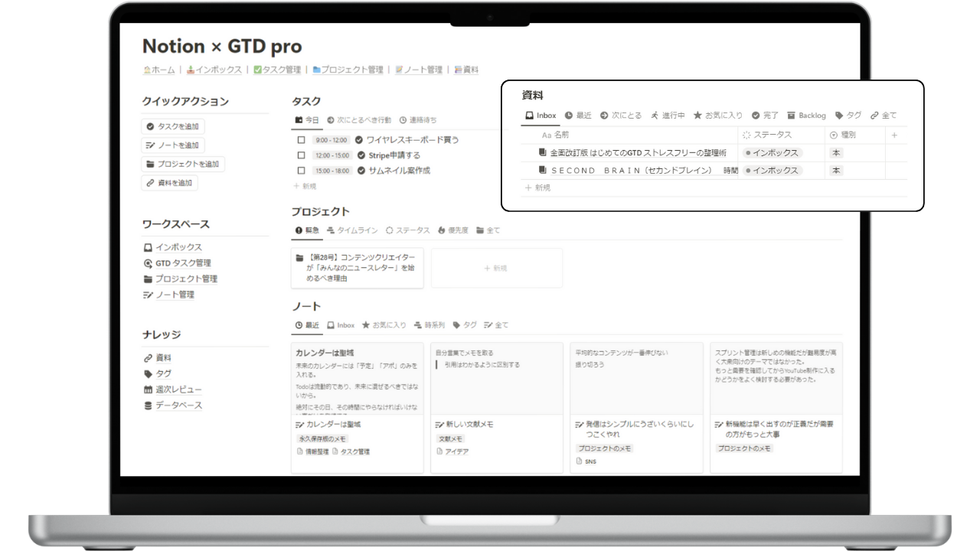This screenshot has height=551, width=980.
Task: Open the 発信はシンプルにうざいくらいにしつこくやれ note
Action: (636, 408)
